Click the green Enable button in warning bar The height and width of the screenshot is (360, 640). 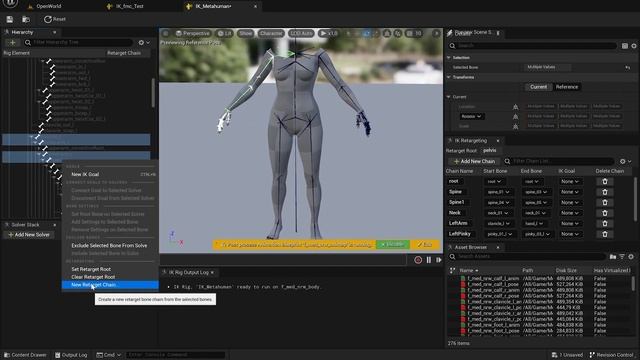pyautogui.click(x=393, y=244)
